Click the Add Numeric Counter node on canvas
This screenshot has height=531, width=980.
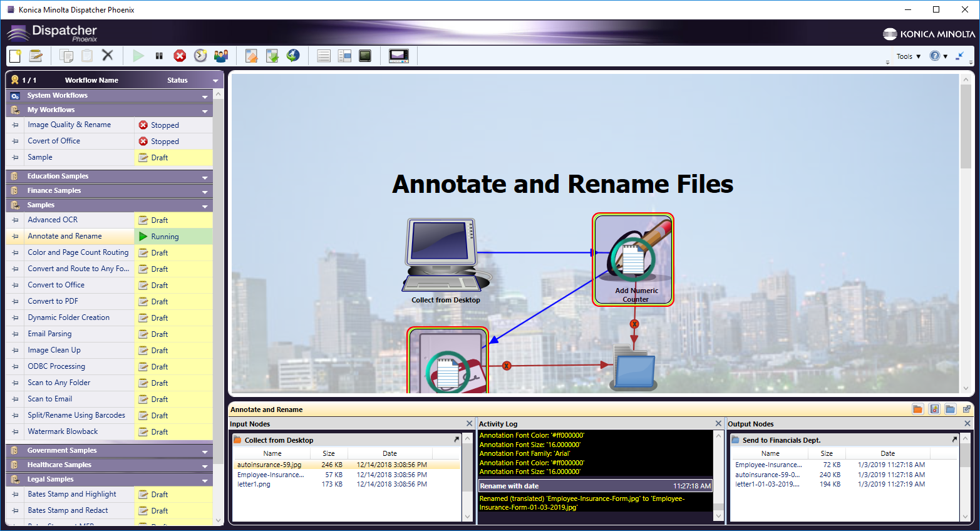pos(633,259)
